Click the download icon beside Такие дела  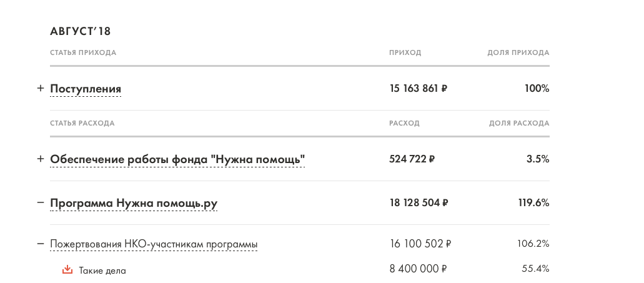[x=67, y=270]
